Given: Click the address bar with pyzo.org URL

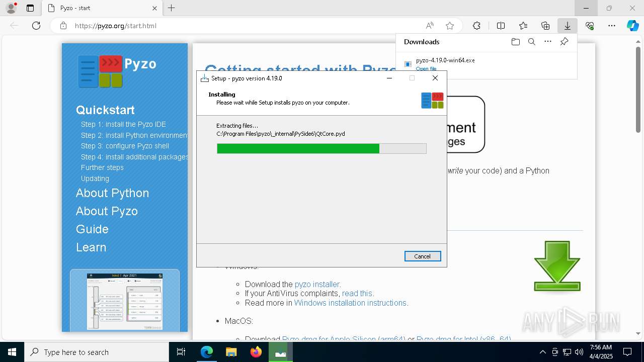Looking at the screenshot, I should point(242,26).
